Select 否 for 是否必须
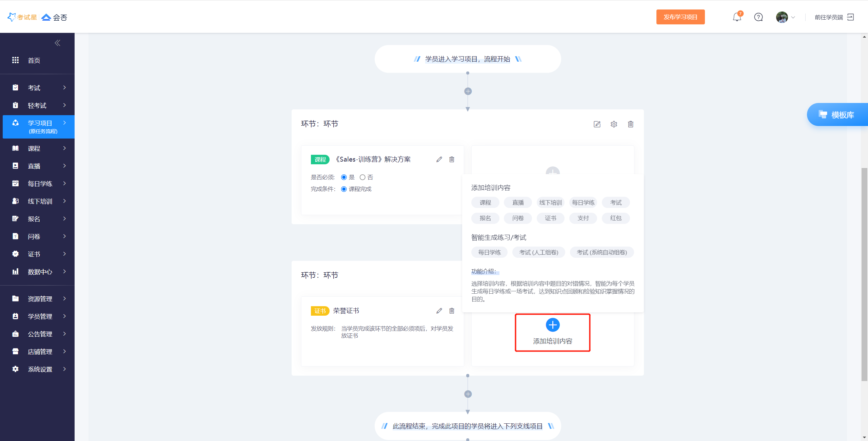The width and height of the screenshot is (868, 441). click(362, 177)
